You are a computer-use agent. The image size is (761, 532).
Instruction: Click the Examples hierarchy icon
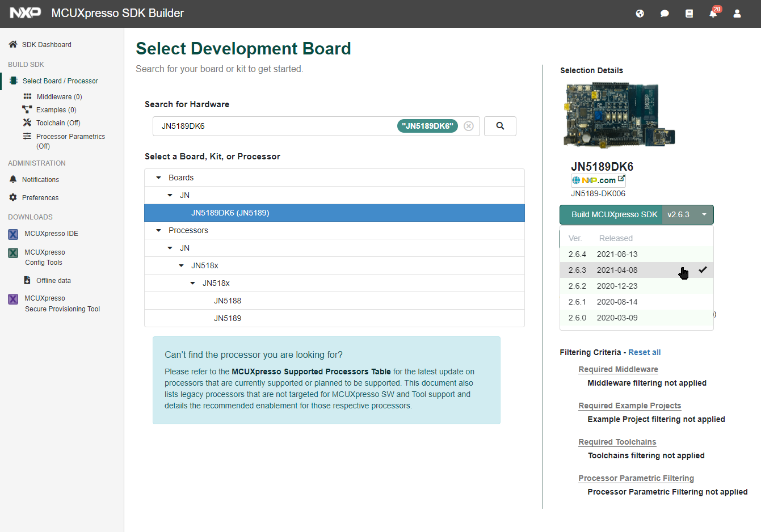coord(27,109)
